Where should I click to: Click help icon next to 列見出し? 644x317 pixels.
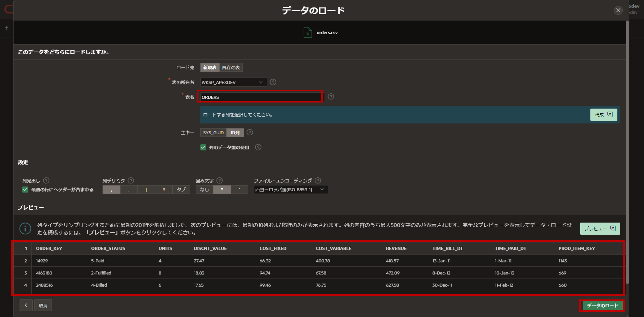pyautogui.click(x=46, y=180)
